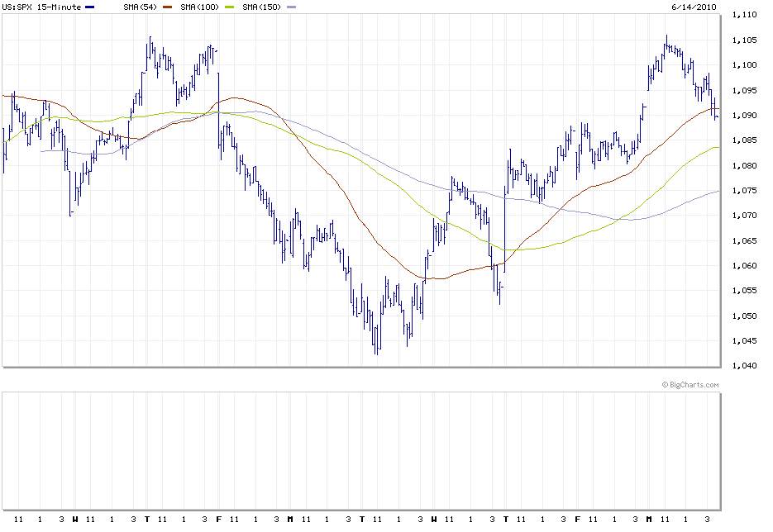Click the US:SPX 15-Minute chart title
The width and height of the screenshot is (773, 532).
click(41, 7)
